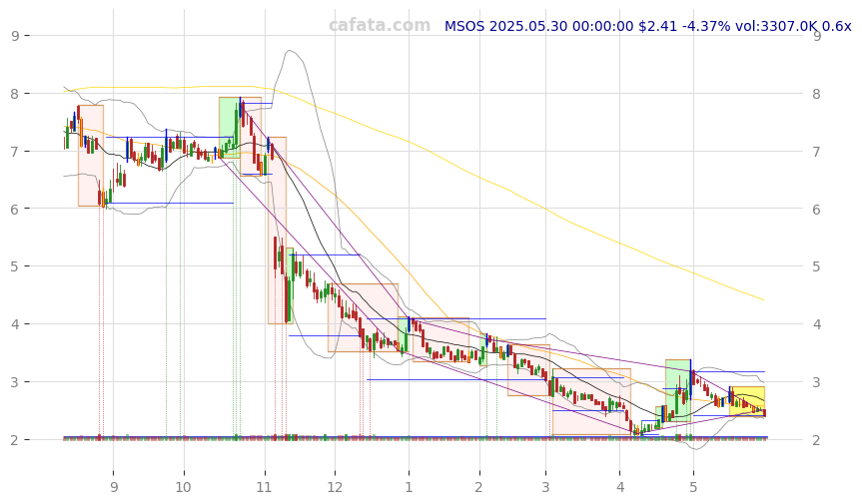
Task: Click the right price axis label 4
Action: click(x=817, y=324)
